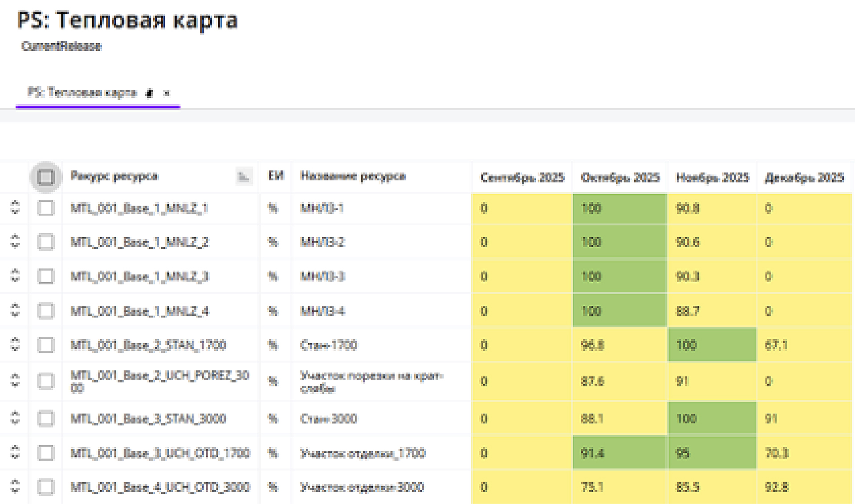This screenshot has width=855, height=504.
Task: Click the yellow 92.8 cell in Декабрь 2025
Action: pos(804,487)
